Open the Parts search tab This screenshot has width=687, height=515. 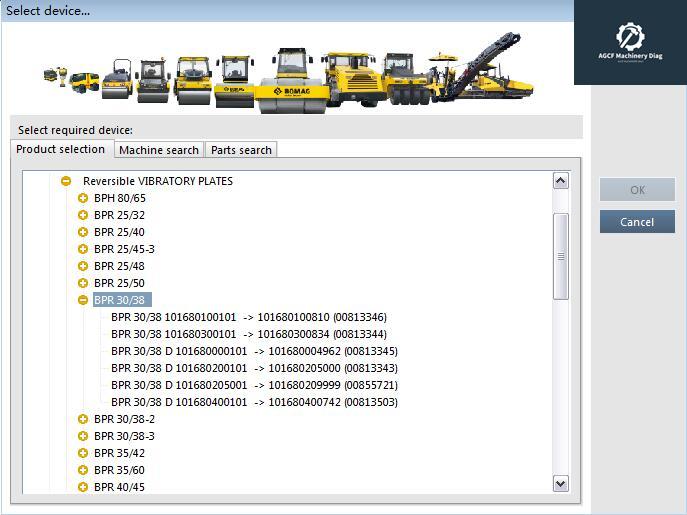[241, 150]
